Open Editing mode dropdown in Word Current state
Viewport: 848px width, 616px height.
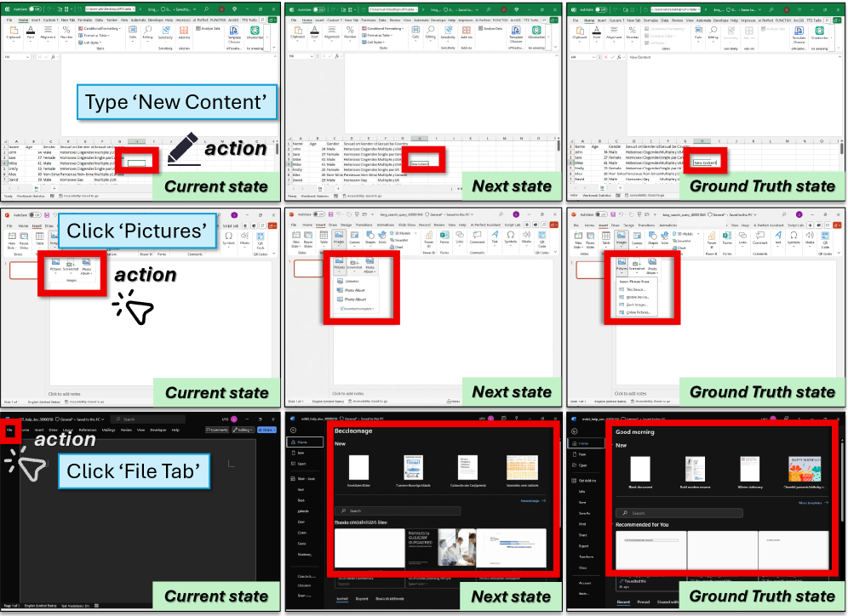click(243, 430)
